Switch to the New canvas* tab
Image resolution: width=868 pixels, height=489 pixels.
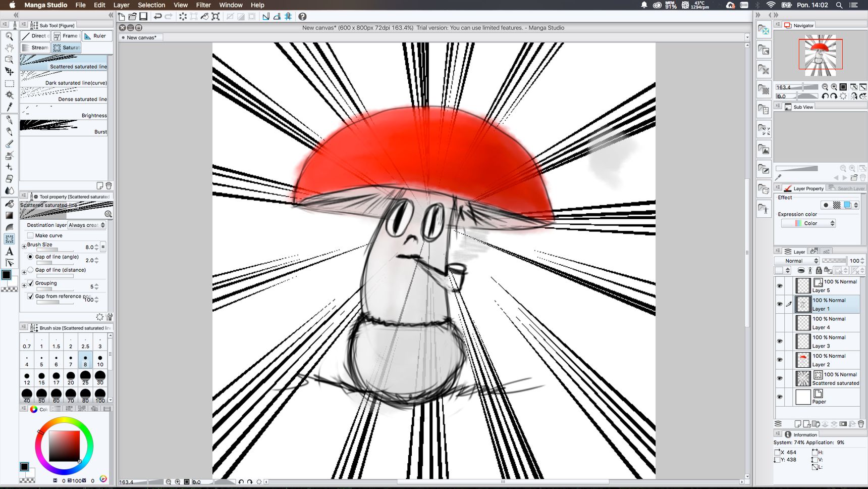[141, 37]
